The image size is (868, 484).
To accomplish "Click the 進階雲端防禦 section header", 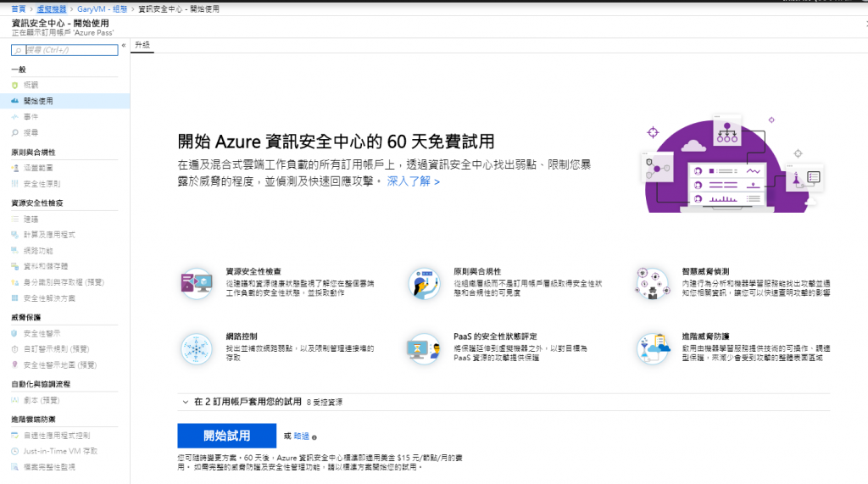I will pyautogui.click(x=33, y=420).
